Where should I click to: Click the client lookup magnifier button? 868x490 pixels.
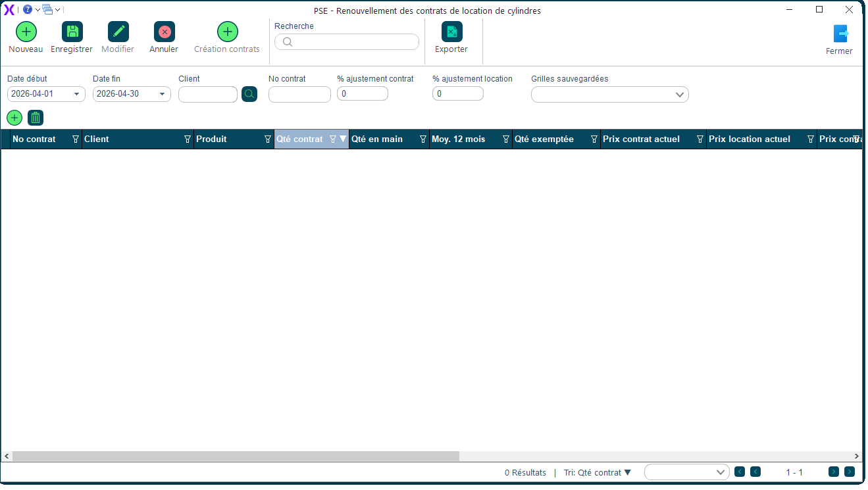[x=249, y=94]
